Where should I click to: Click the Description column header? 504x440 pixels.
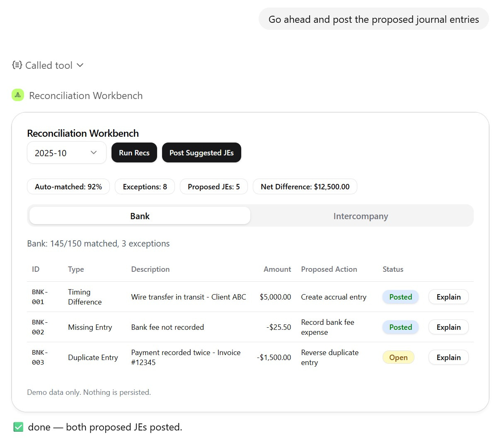pos(150,269)
